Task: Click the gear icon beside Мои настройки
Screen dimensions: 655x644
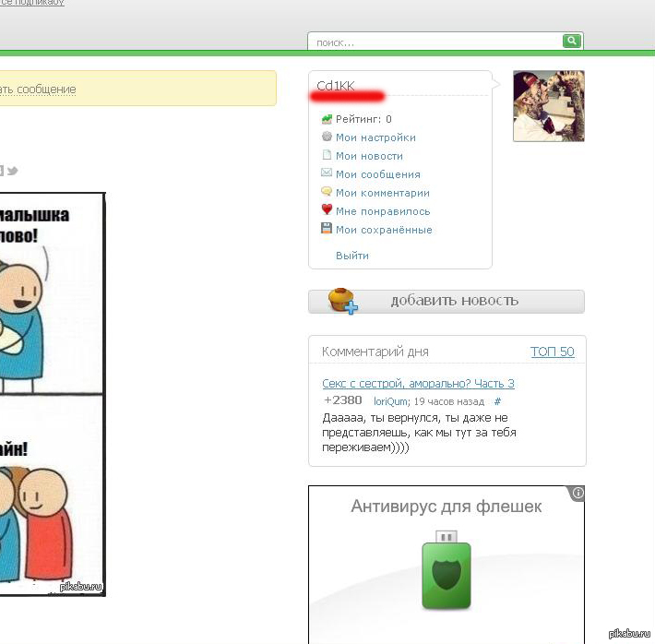Action: click(327, 137)
